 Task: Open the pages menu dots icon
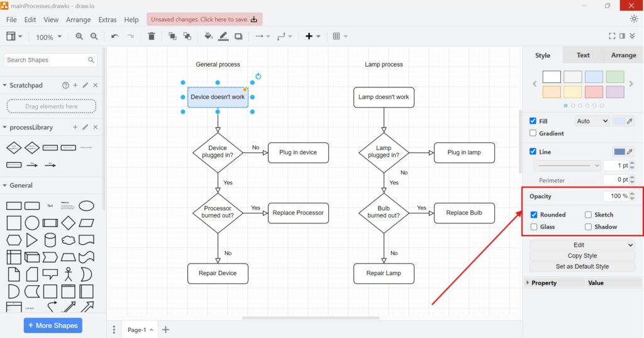[114, 330]
